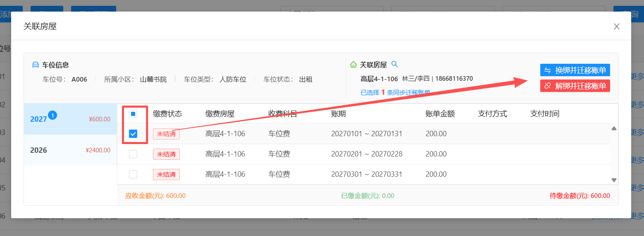This screenshot has width=644, height=236.
Task: Click the 未结清 tag in first row
Action: click(x=166, y=134)
